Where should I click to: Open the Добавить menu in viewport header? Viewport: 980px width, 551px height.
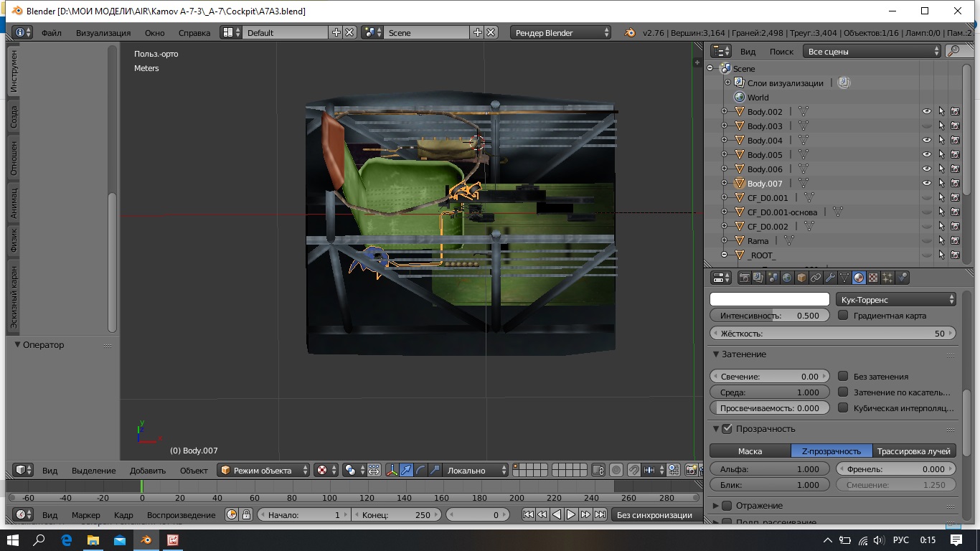click(x=148, y=470)
